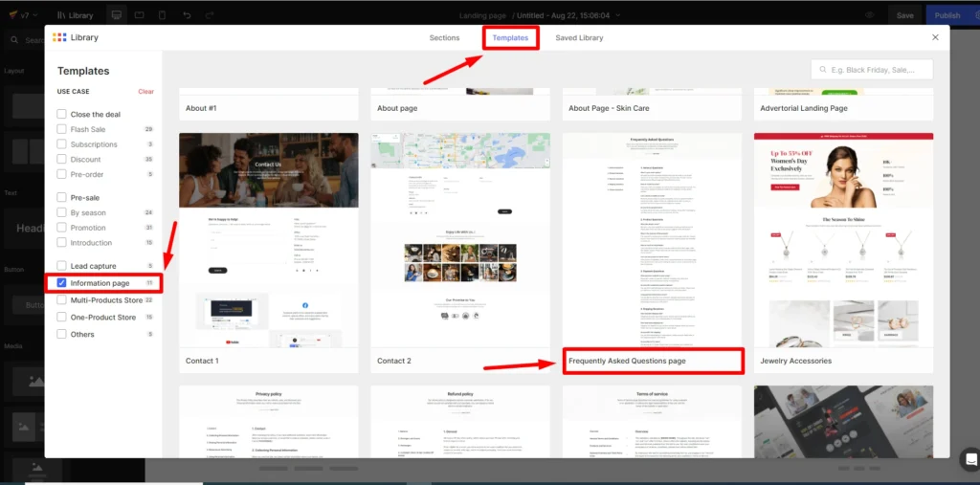
Task: Open the Contact 1 template thumbnail
Action: coord(269,240)
